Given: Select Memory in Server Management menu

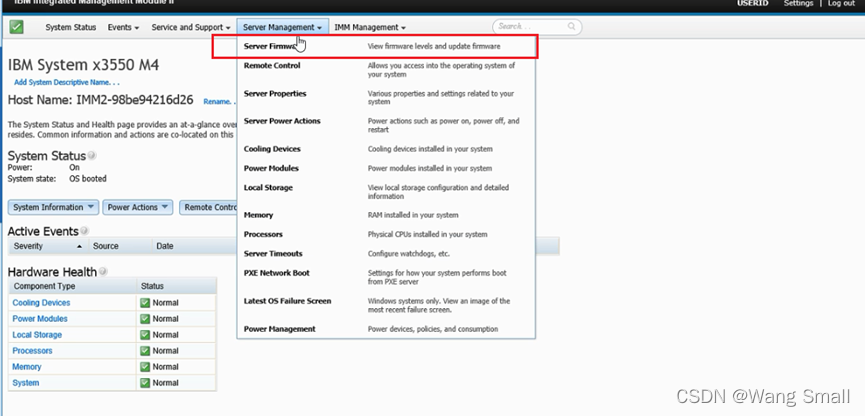Looking at the screenshot, I should click(258, 215).
